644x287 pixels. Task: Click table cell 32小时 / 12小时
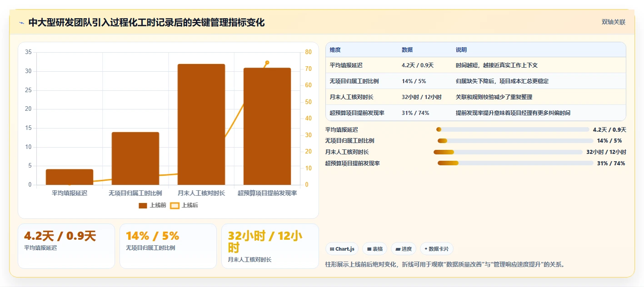coord(421,97)
